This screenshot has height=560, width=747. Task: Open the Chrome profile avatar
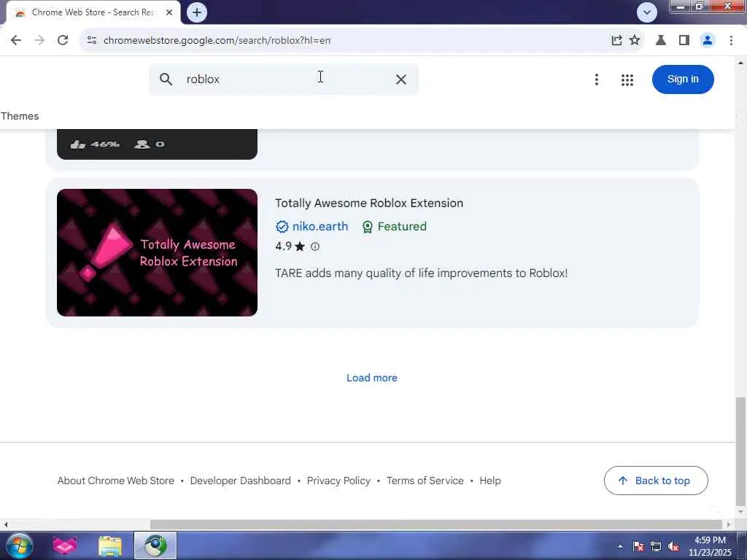pos(708,40)
